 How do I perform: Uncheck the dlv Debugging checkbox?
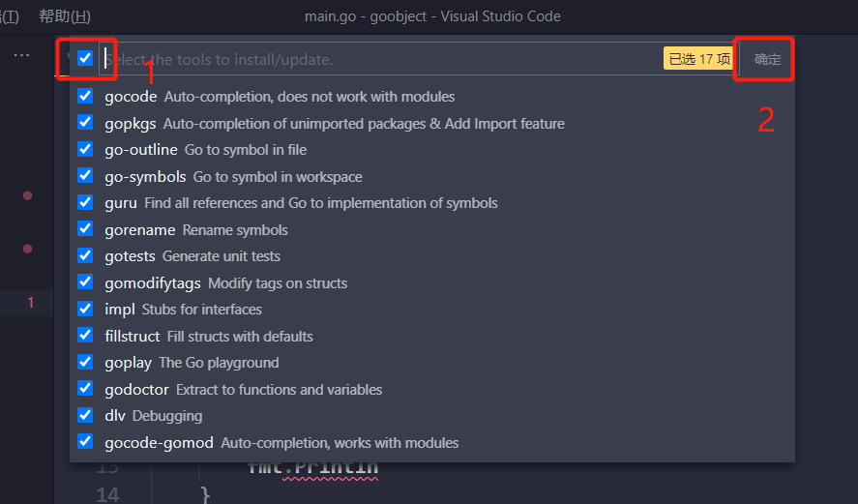[85, 415]
